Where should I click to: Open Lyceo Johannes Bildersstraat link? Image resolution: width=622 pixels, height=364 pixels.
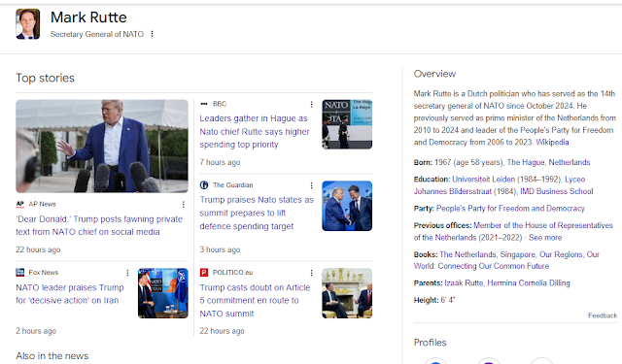[500, 185]
